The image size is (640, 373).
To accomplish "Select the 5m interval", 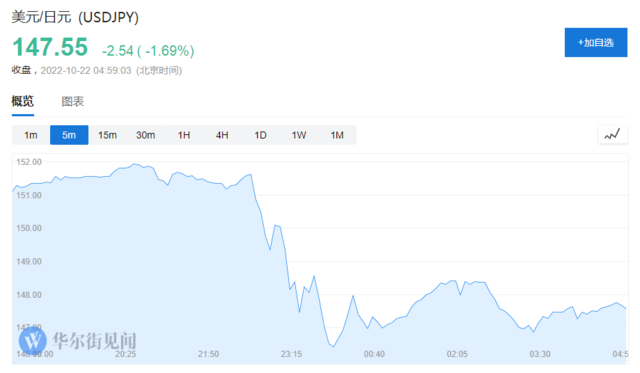I will click(69, 135).
